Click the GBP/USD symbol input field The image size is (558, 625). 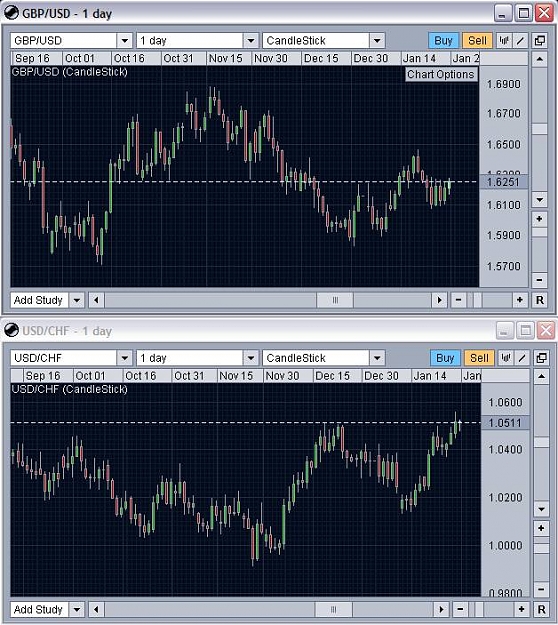64,41
